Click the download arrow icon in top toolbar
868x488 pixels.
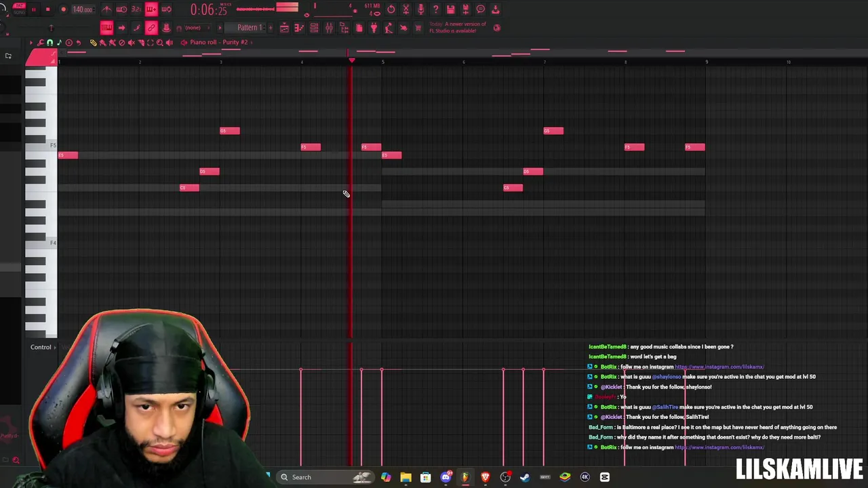[x=496, y=9]
